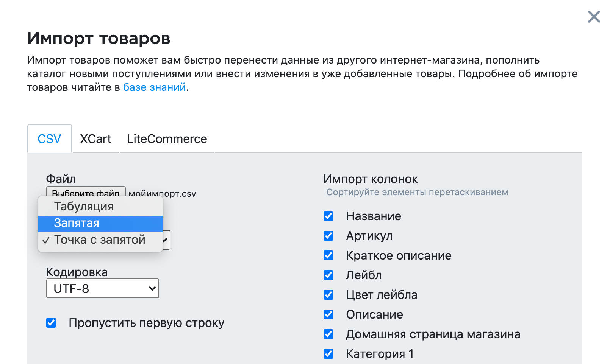Click the Кодировка label
Image resolution: width=610 pixels, height=364 pixels.
coord(77,272)
